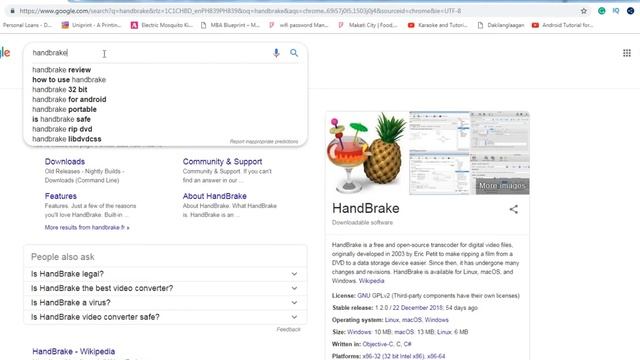Image resolution: width=640 pixels, height=360 pixels.
Task: Select suggestion 'how to use handbrake'
Action: point(69,80)
